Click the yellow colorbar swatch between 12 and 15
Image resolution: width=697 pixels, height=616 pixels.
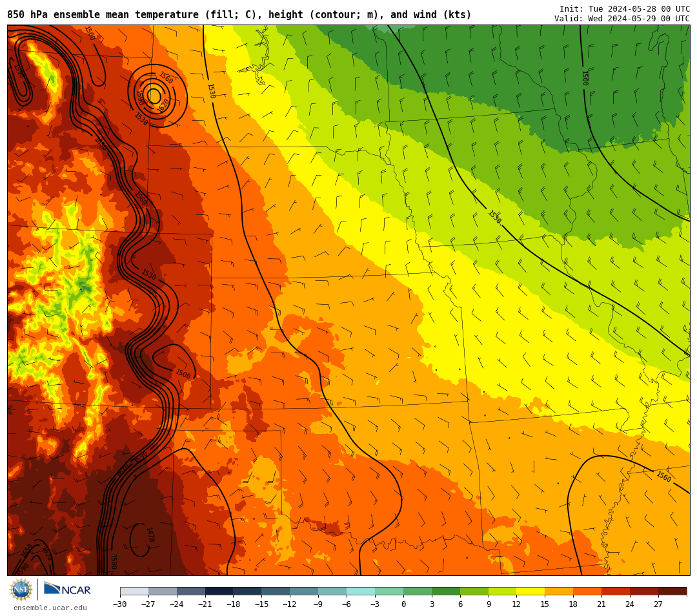click(x=530, y=591)
